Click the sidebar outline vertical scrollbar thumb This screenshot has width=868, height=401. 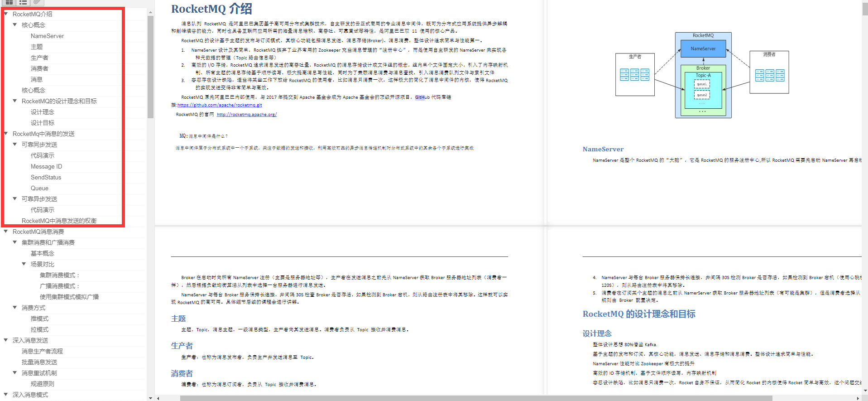pos(150,67)
